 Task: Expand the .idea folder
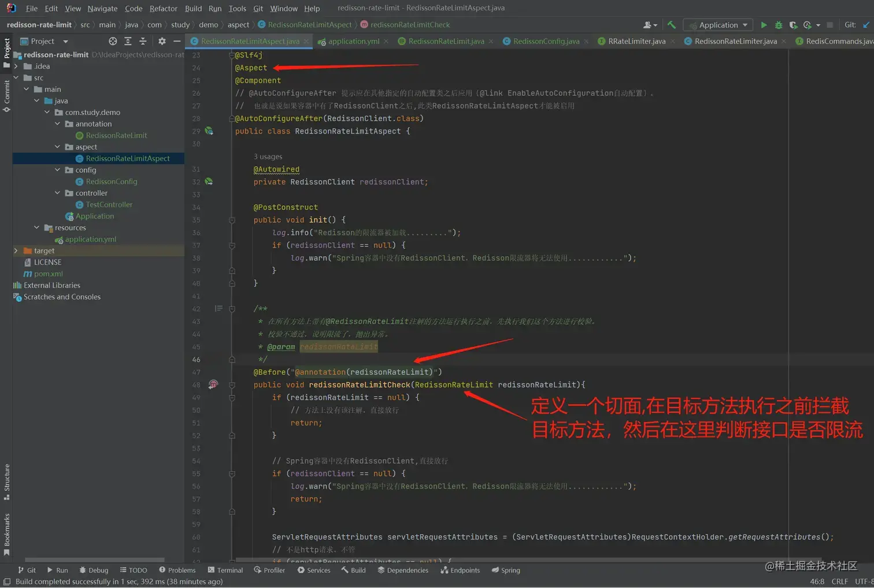pyautogui.click(x=16, y=66)
